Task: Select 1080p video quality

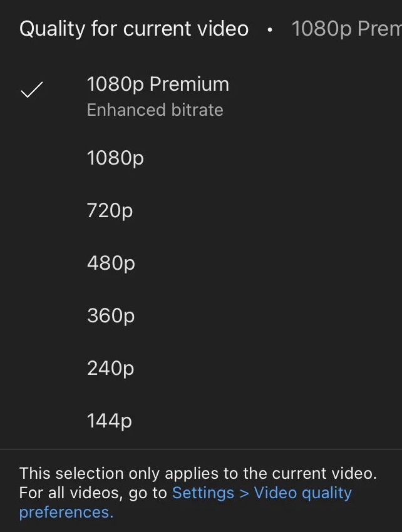Action: point(115,158)
